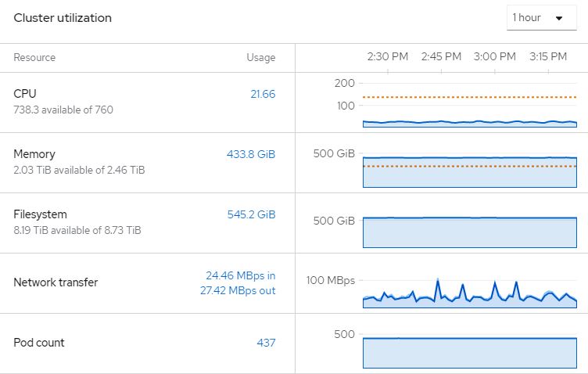This screenshot has height=374, width=588.
Task: Click the Memory utilization chart area
Action: (x=469, y=171)
